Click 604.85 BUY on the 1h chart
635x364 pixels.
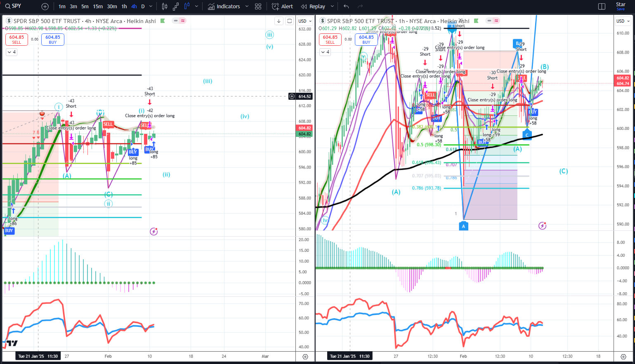click(366, 39)
